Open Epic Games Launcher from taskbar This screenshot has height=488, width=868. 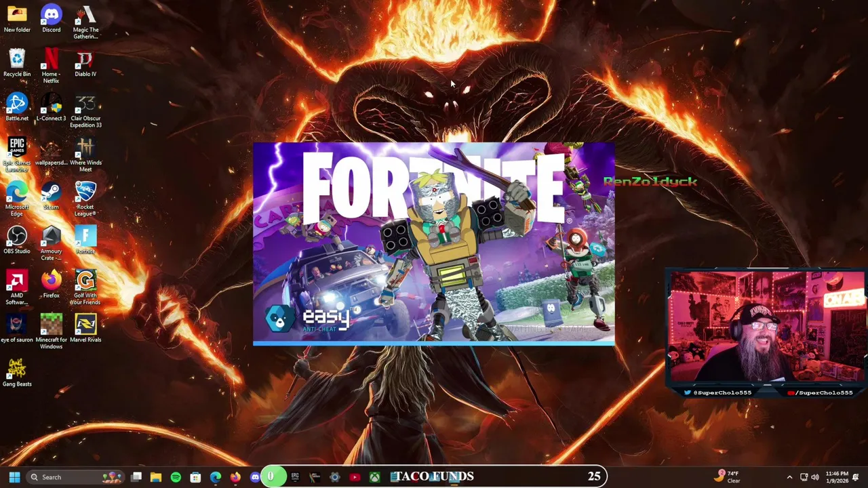tap(295, 477)
